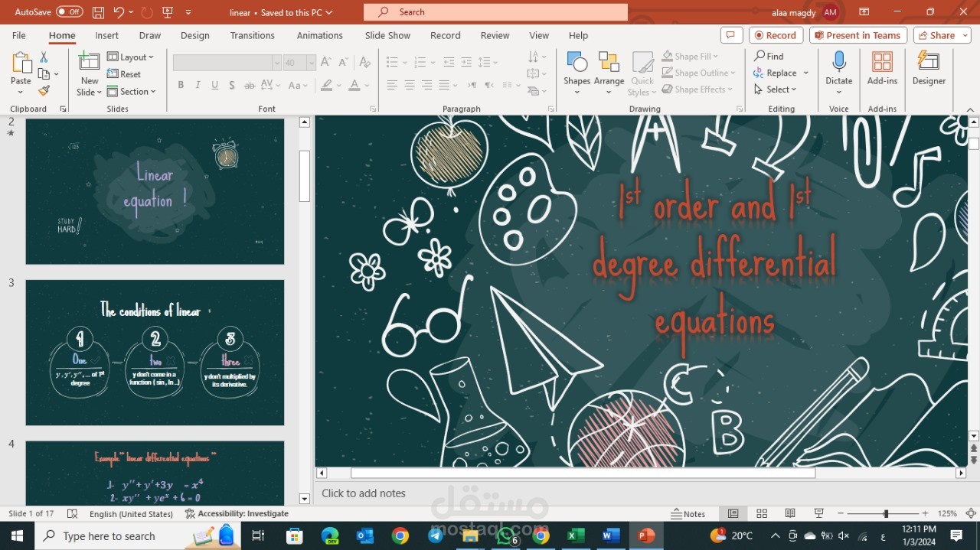This screenshot has height=550, width=980.
Task: Open Excel from the taskbar
Action: tap(576, 535)
